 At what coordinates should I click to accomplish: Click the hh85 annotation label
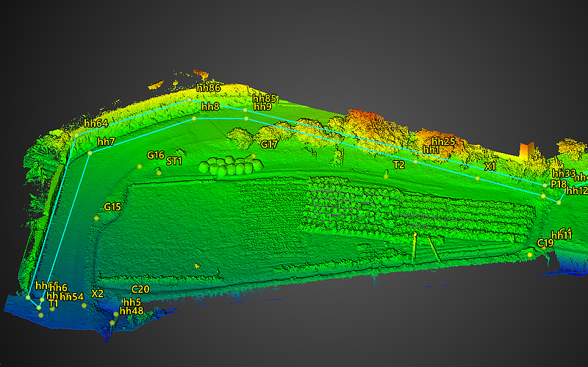(265, 98)
